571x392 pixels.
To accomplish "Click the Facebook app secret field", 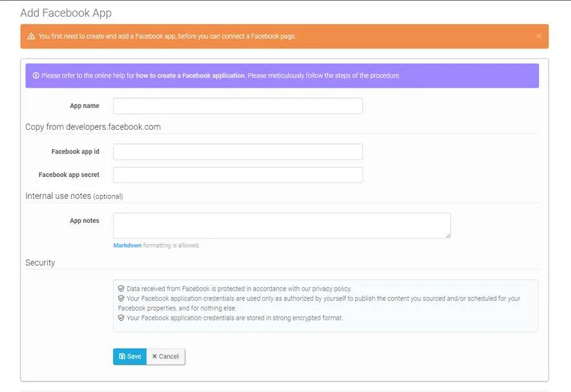I will pyautogui.click(x=238, y=174).
